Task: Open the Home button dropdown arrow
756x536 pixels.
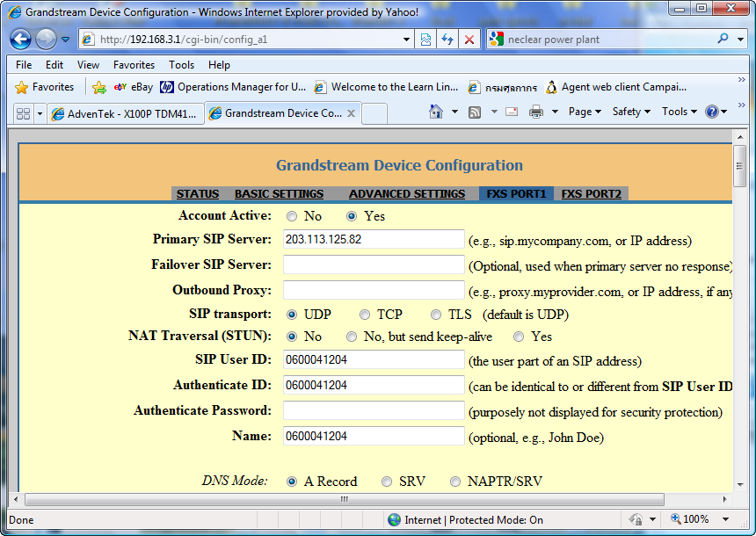Action: tap(454, 112)
